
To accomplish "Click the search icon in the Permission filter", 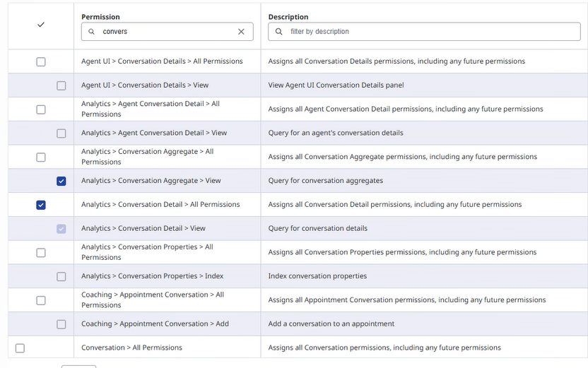I will click(92, 32).
